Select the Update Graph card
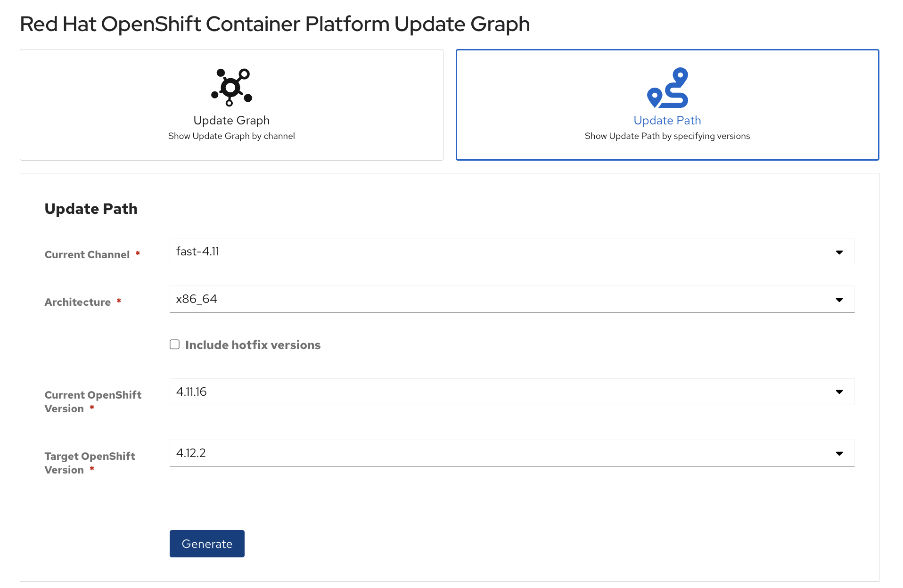Image resolution: width=903 pixels, height=588 pixels. pos(231,105)
